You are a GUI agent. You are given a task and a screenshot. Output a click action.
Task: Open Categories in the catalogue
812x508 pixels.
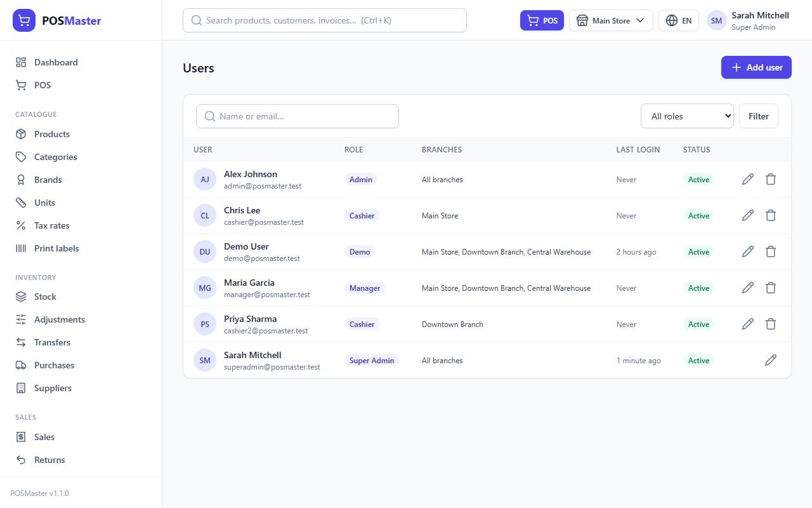tap(81, 157)
